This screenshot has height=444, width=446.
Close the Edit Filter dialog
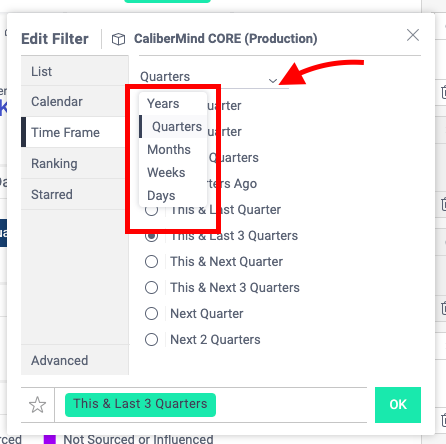(413, 35)
